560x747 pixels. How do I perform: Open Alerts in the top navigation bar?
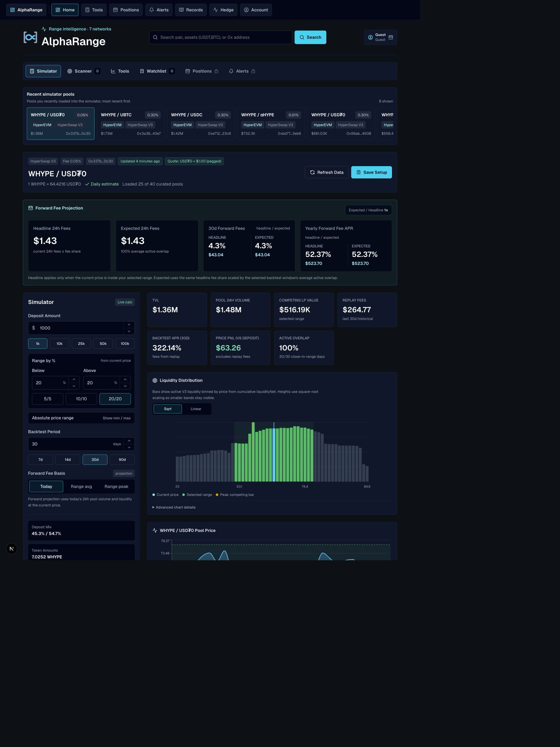coord(159,10)
